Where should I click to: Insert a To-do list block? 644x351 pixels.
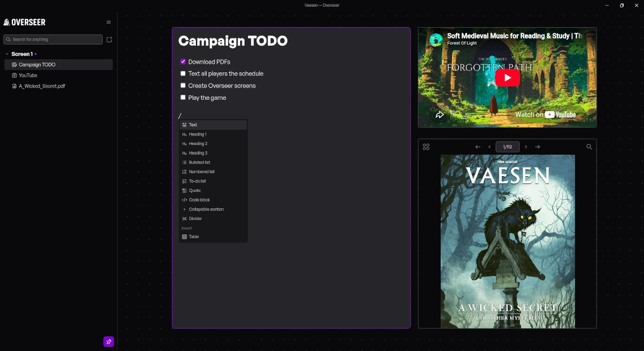(213, 181)
